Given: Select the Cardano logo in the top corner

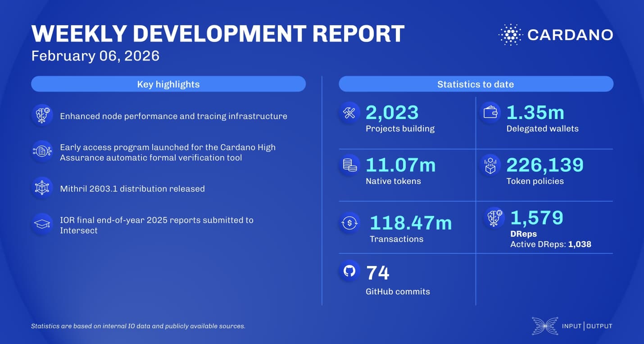Looking at the screenshot, I should click(556, 35).
